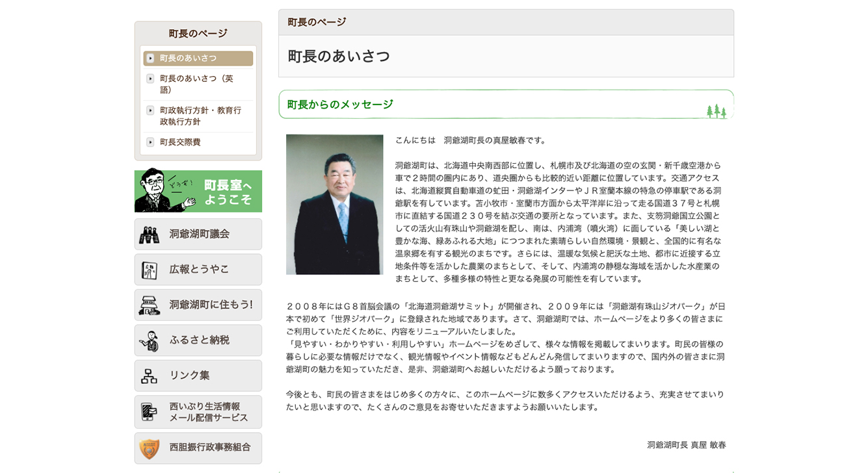Click the 町長からのメッセージ heading
Viewport: 868px width, 473px height.
[x=340, y=105]
